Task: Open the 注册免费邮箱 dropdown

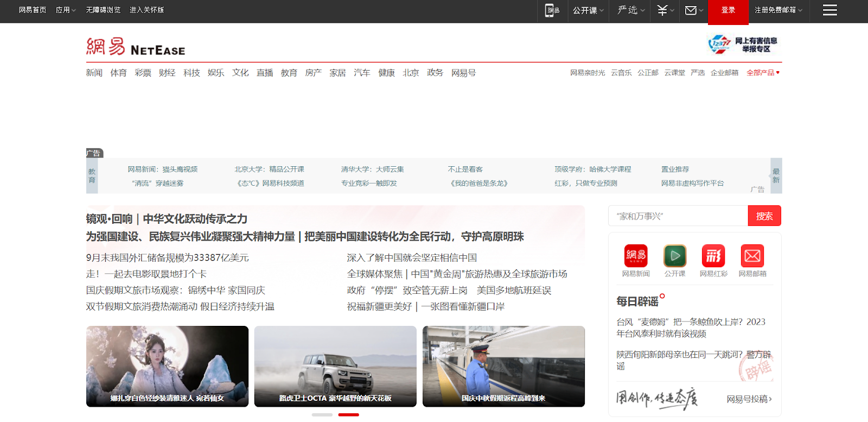Action: pyautogui.click(x=778, y=10)
